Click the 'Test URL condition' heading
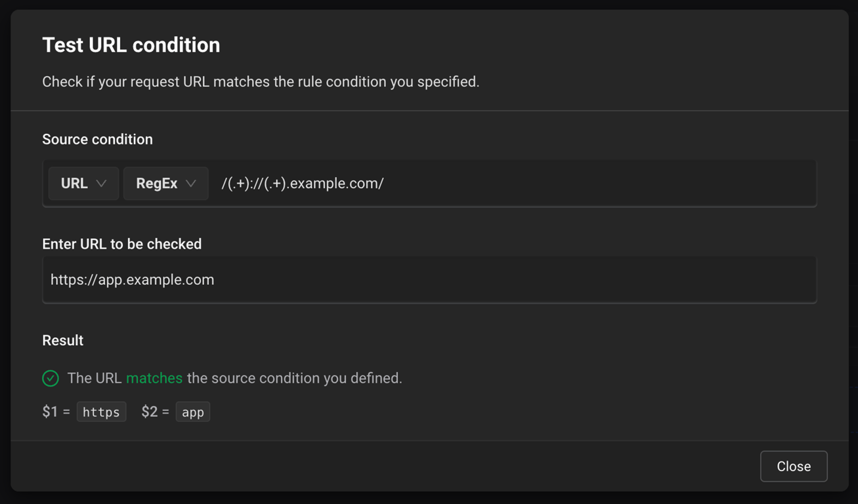Viewport: 858px width, 504px height. tap(131, 45)
